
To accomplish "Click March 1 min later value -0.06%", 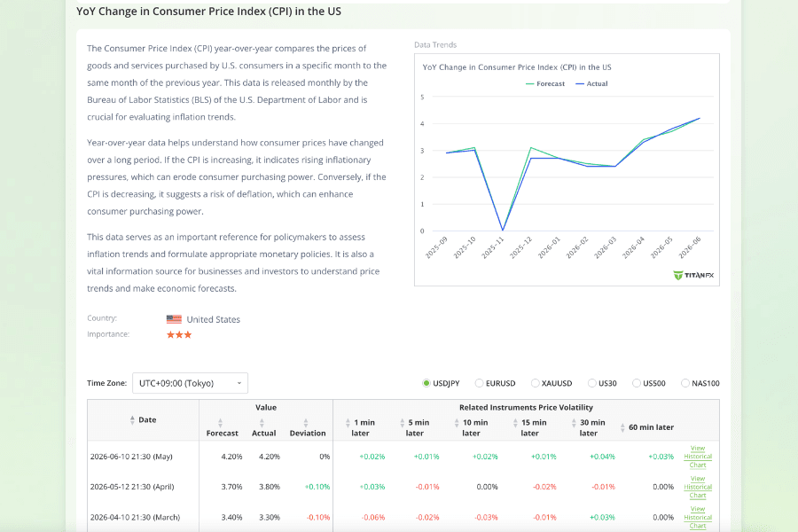I will pyautogui.click(x=373, y=517).
